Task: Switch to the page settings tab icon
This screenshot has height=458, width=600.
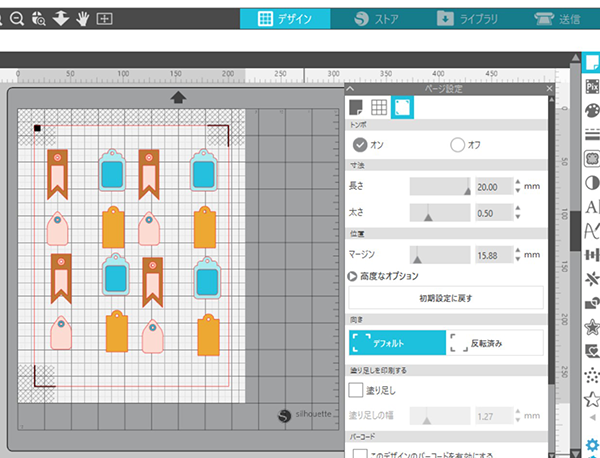Action: (x=356, y=107)
